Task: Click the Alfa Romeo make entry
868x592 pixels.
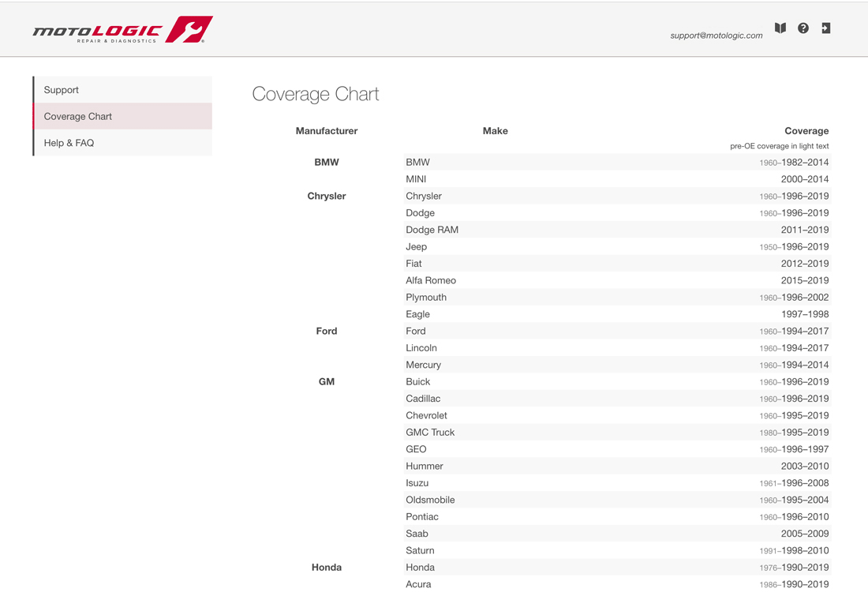Action: (x=431, y=280)
